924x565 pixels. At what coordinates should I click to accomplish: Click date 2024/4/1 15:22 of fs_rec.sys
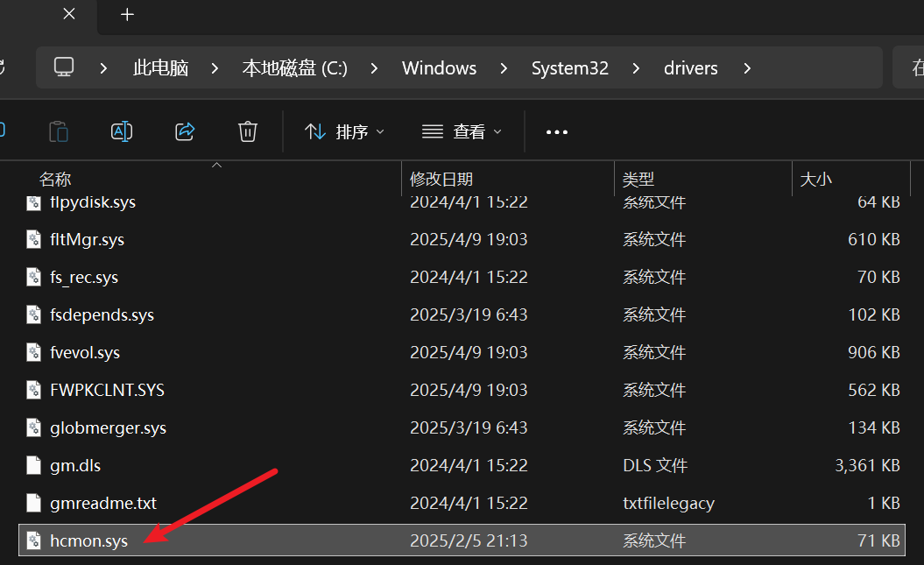(469, 277)
